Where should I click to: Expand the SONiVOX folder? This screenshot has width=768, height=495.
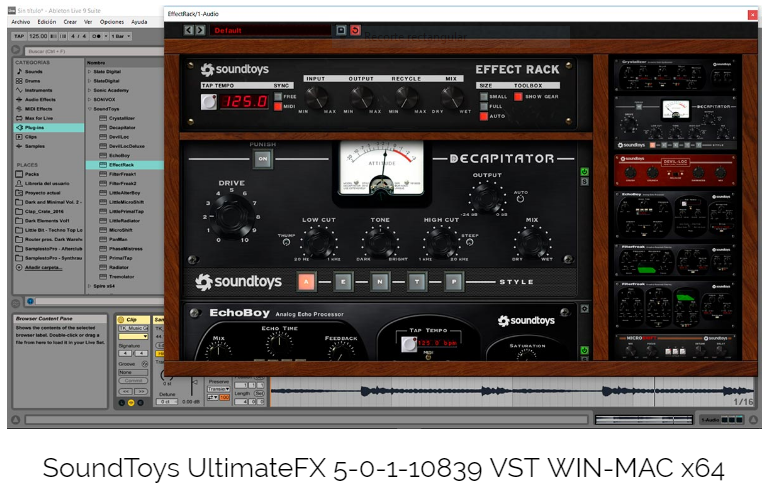[89, 99]
